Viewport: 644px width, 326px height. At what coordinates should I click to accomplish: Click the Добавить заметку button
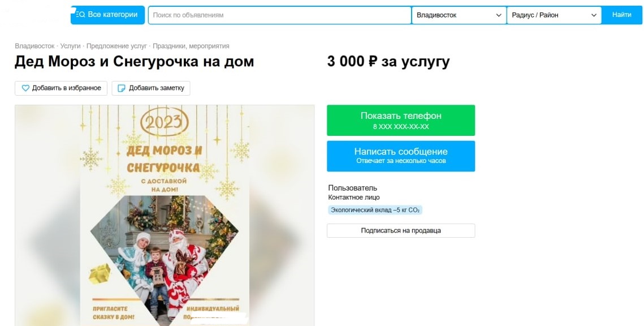tap(151, 88)
